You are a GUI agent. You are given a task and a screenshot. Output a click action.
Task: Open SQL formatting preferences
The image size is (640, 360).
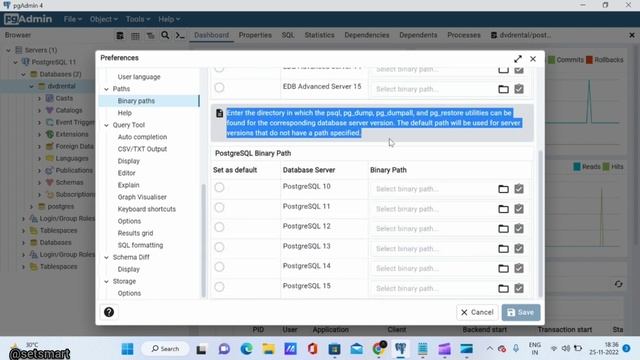[x=140, y=245]
